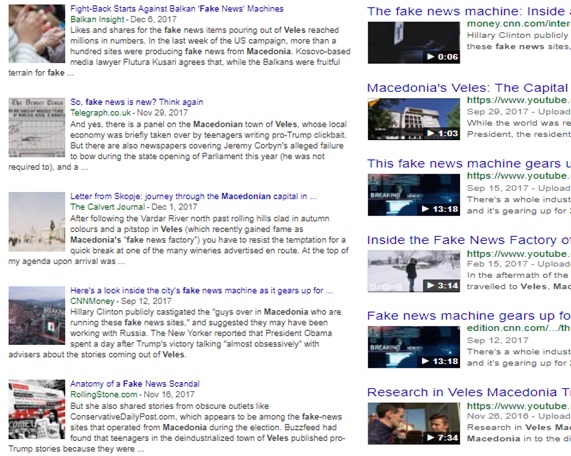Click the Telegraph newspaper thumbnail image

[x=37, y=127]
